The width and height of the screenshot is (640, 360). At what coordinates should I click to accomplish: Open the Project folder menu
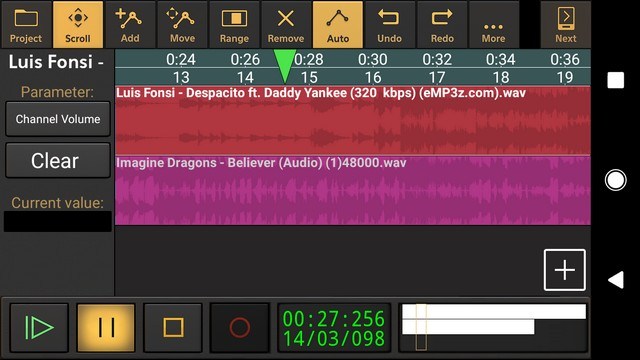(x=26, y=24)
